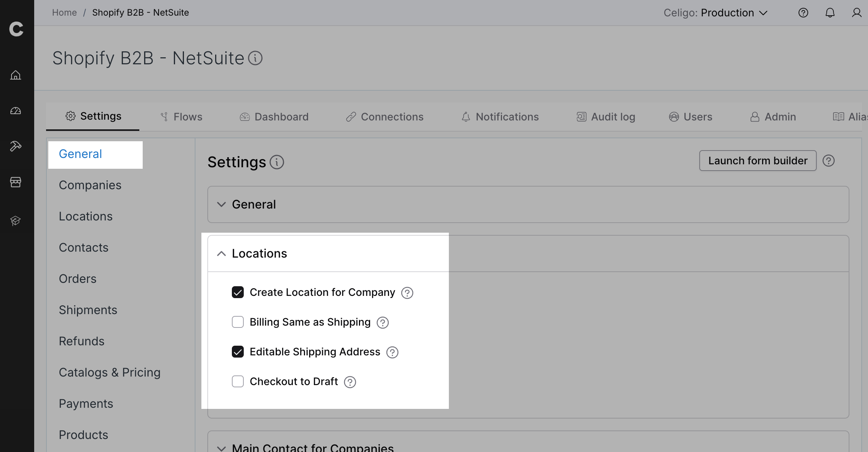Select Payments in settings side menu
This screenshot has height=452, width=868.
pos(86,404)
